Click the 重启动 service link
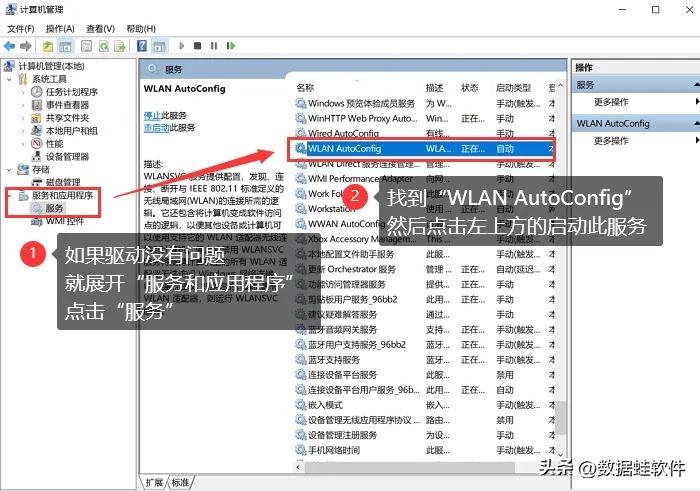This screenshot has width=700, height=491. tap(156, 128)
